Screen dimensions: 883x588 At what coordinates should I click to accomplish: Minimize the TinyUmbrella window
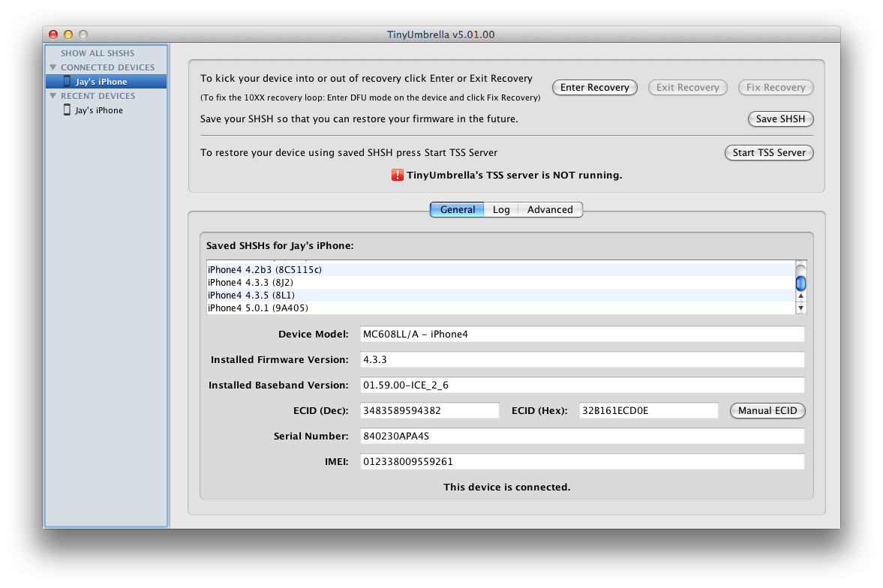click(68, 34)
